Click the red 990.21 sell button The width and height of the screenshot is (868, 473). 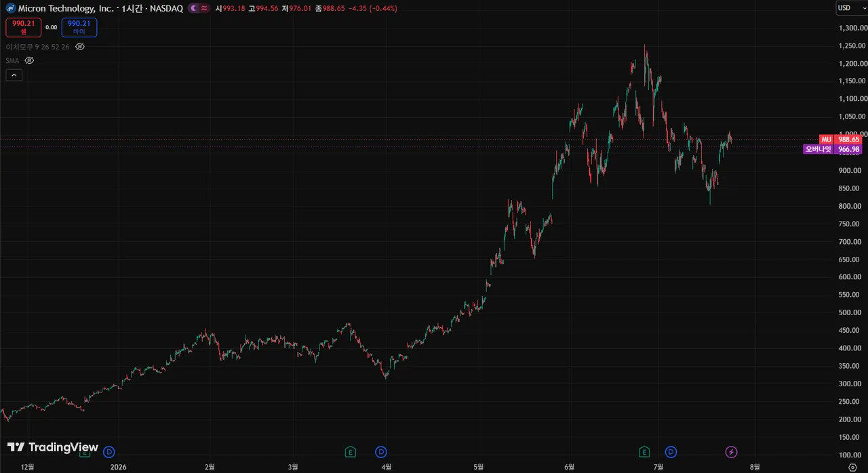[x=23, y=27]
